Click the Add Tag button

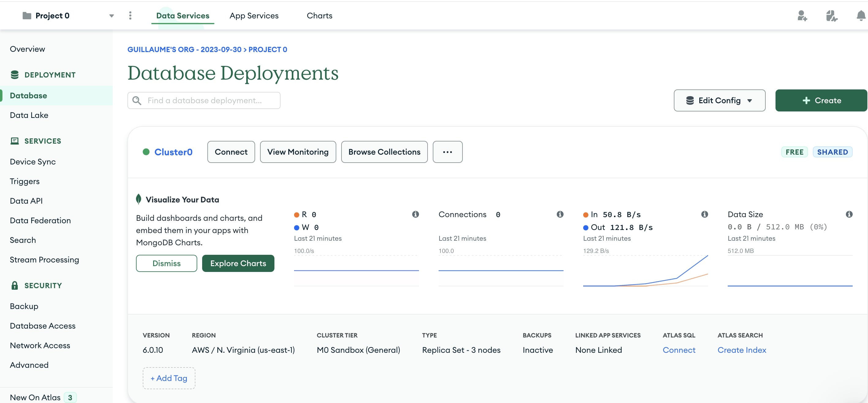[169, 378]
